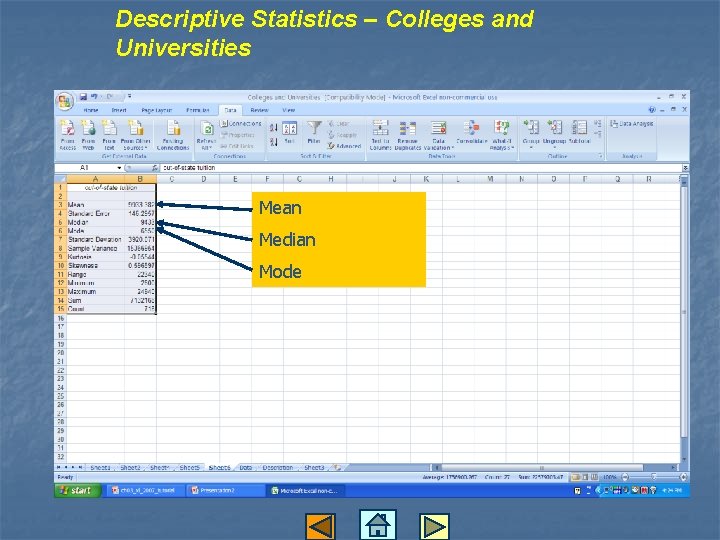720x540 pixels.
Task: Toggle the Filter funnel
Action: [x=314, y=133]
